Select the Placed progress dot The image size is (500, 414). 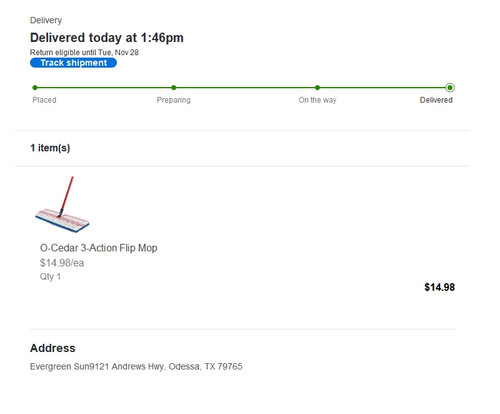35,88
